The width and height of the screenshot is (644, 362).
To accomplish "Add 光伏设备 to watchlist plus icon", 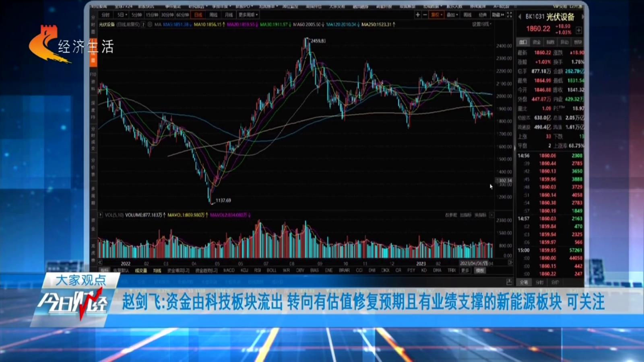I will tap(579, 30).
